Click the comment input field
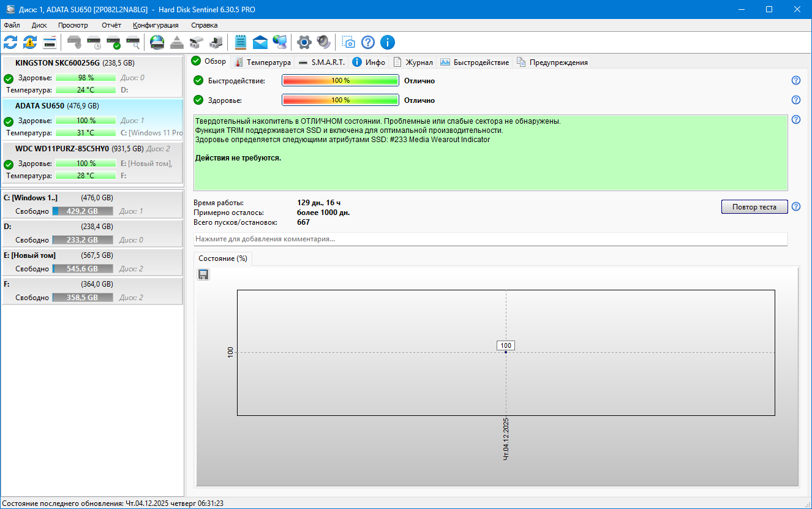812x509 pixels. (x=490, y=239)
